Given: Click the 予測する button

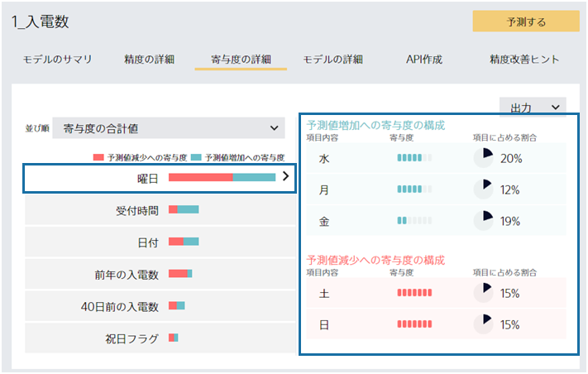Looking at the screenshot, I should pos(526,22).
